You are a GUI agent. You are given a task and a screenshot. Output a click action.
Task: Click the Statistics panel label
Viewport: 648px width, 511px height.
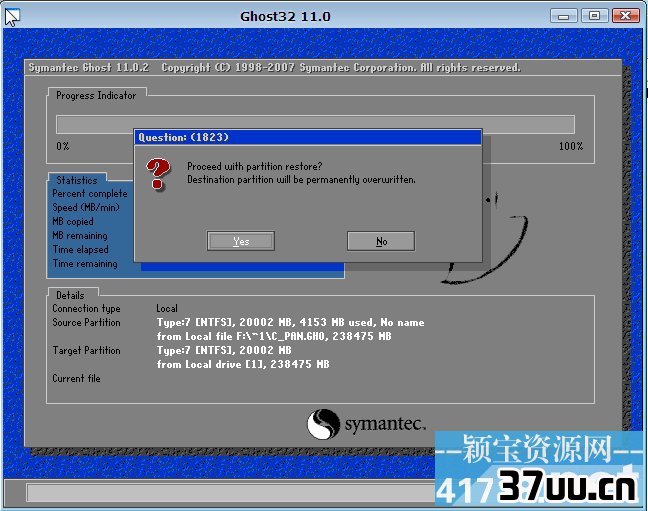pyautogui.click(x=77, y=180)
